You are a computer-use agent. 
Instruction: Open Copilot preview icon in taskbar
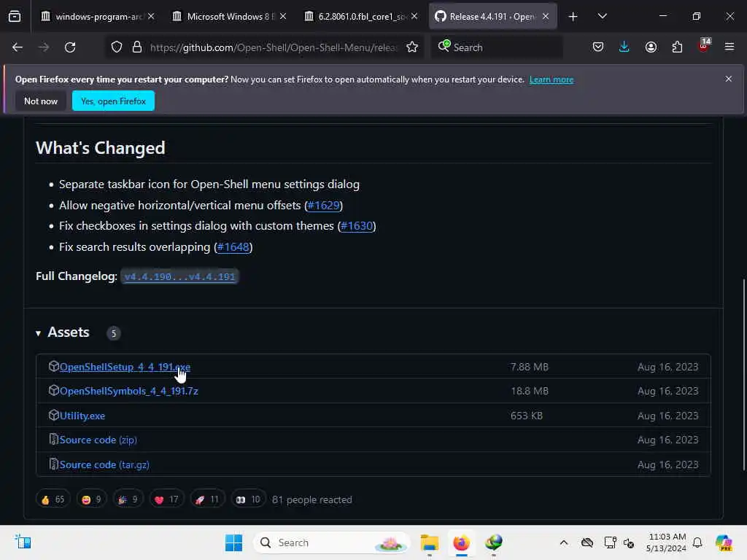(x=724, y=542)
